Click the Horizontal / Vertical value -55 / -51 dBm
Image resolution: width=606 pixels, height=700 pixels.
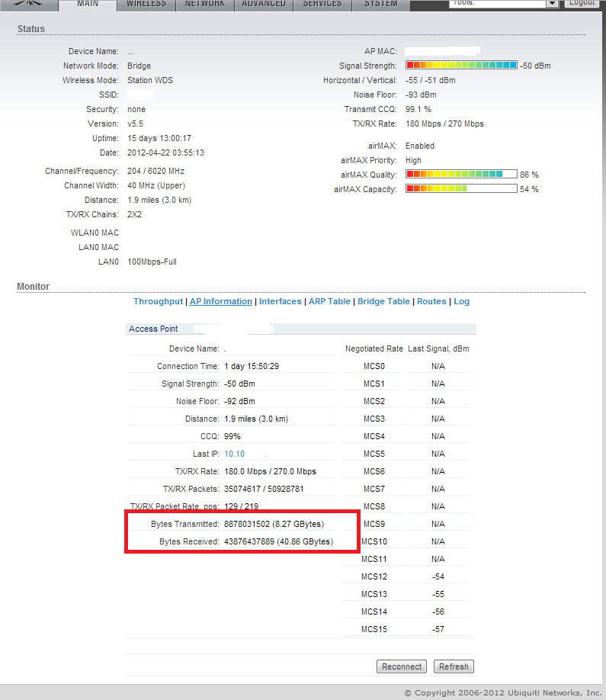tap(430, 80)
